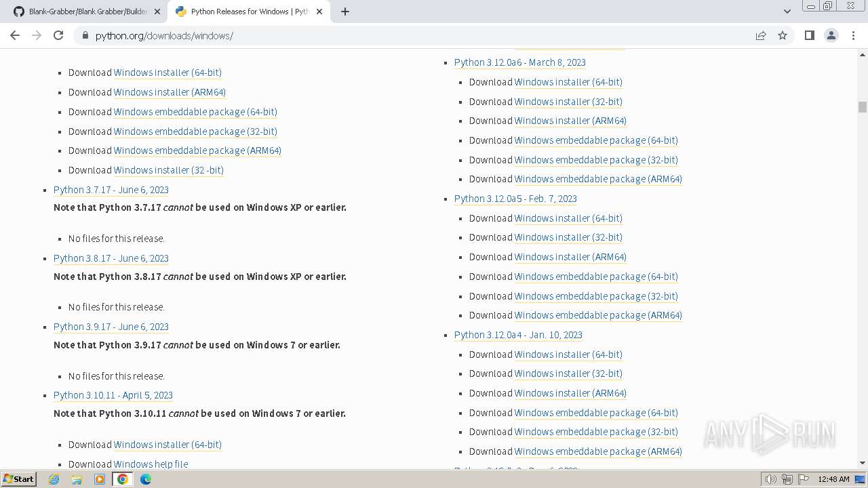Open Python 3.12.0a6 - March 8, 2023 release

tap(520, 62)
